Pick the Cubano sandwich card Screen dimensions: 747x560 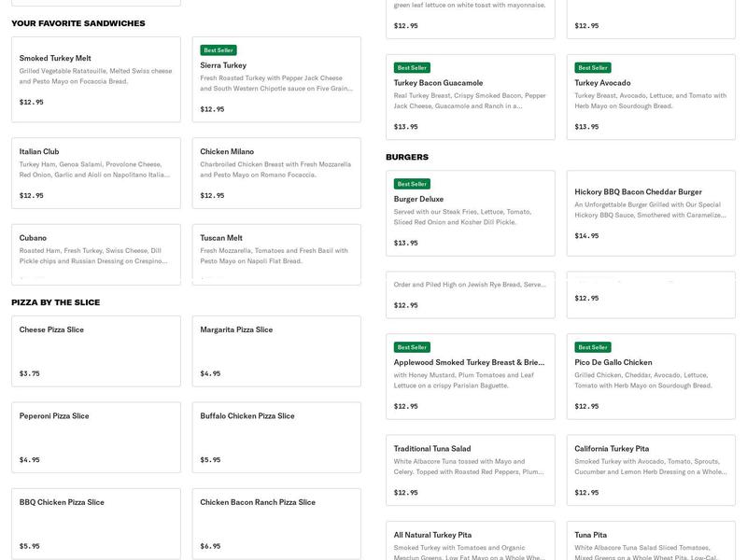click(95, 253)
